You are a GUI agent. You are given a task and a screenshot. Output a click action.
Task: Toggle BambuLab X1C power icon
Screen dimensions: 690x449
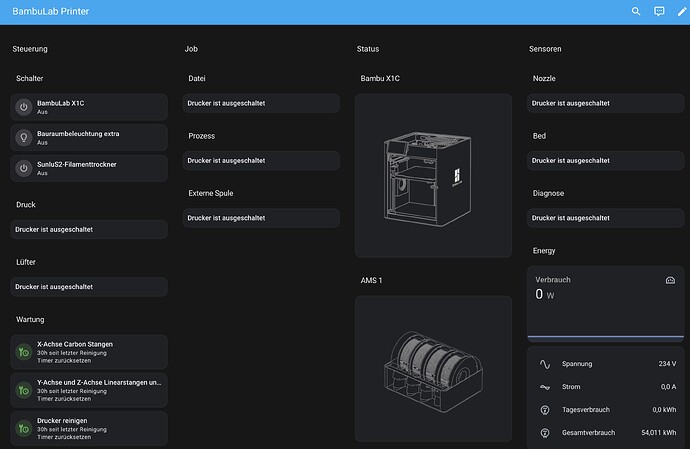click(24, 107)
